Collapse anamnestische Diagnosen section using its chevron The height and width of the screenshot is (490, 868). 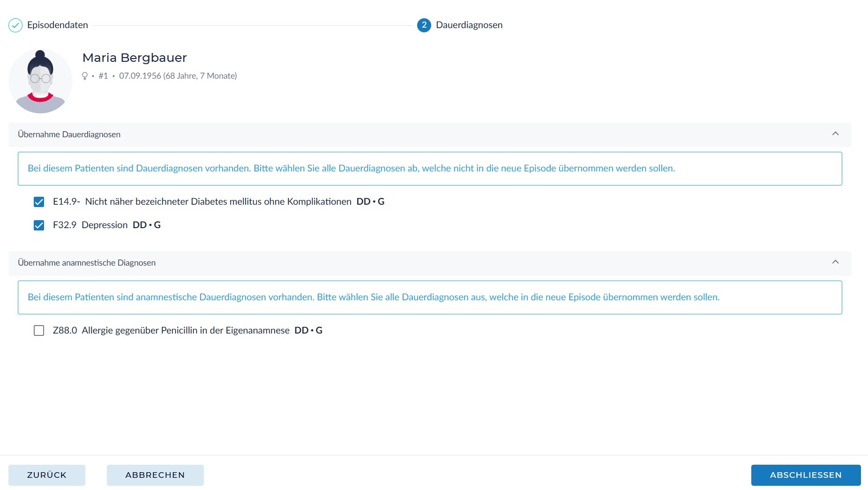click(835, 262)
